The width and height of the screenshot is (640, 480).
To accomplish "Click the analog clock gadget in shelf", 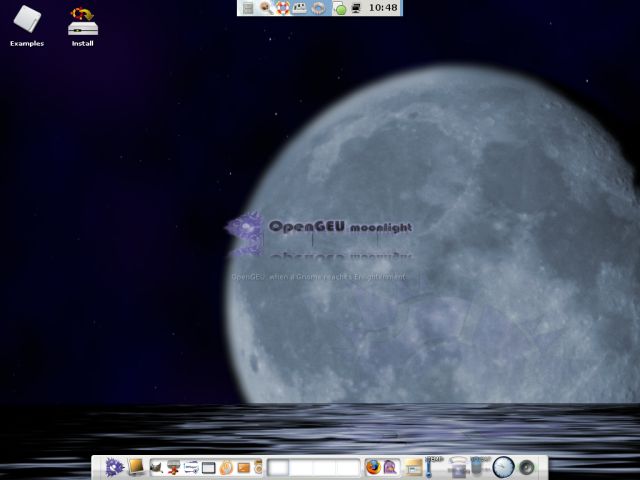I will [x=503, y=467].
